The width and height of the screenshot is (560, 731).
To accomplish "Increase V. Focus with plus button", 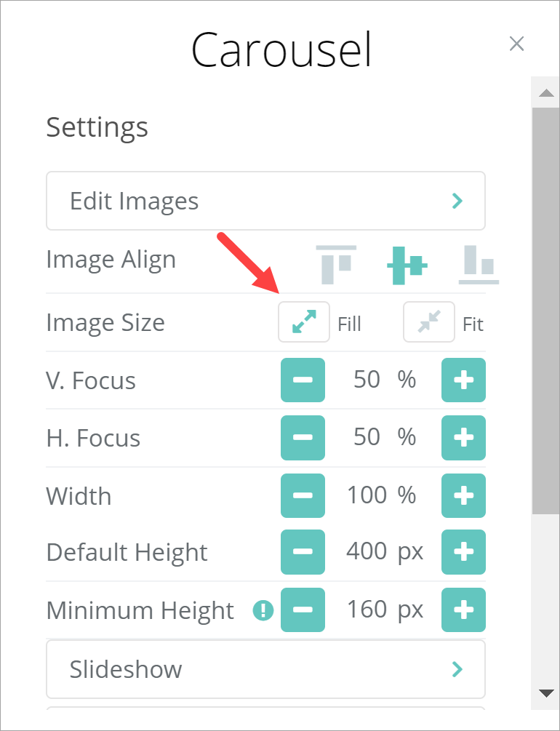I will coord(463,380).
